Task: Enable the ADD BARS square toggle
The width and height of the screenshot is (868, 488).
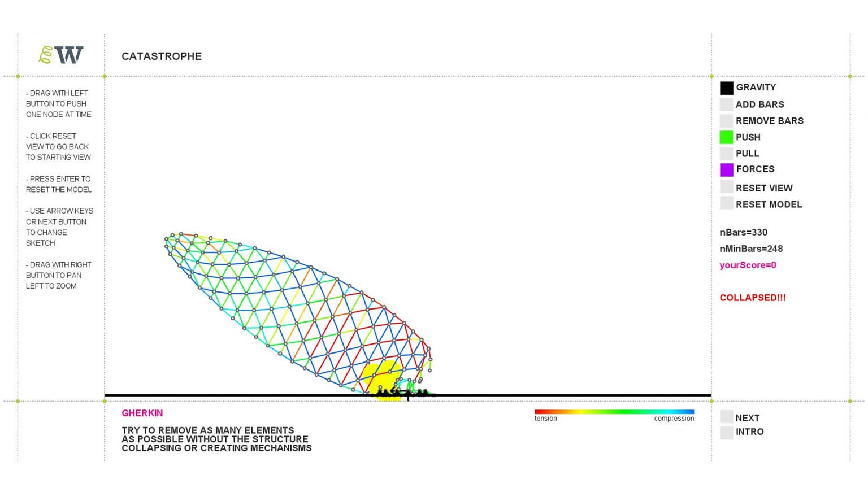Action: click(x=726, y=104)
